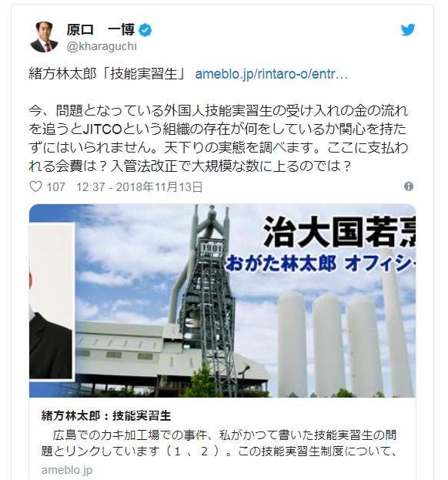Click the display name 原口 一博
This screenshot has height=480, width=448.
tap(101, 30)
